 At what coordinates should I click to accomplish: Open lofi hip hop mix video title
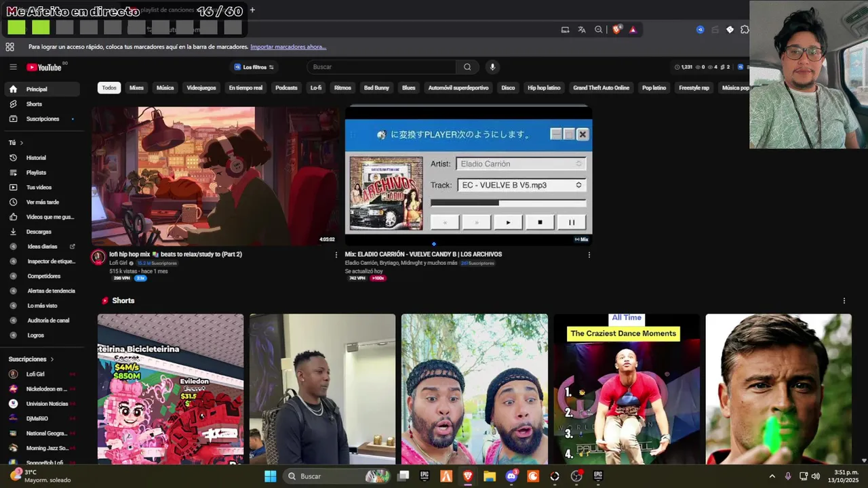176,254
